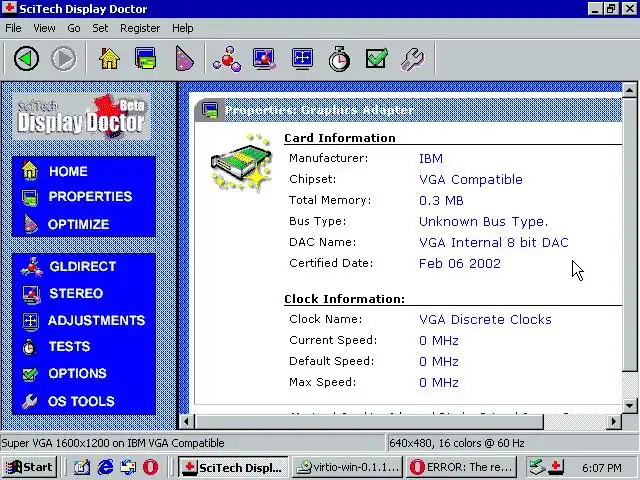Open GLDirect via the molecule toolbar icon
The width and height of the screenshot is (640, 480).
click(x=227, y=59)
